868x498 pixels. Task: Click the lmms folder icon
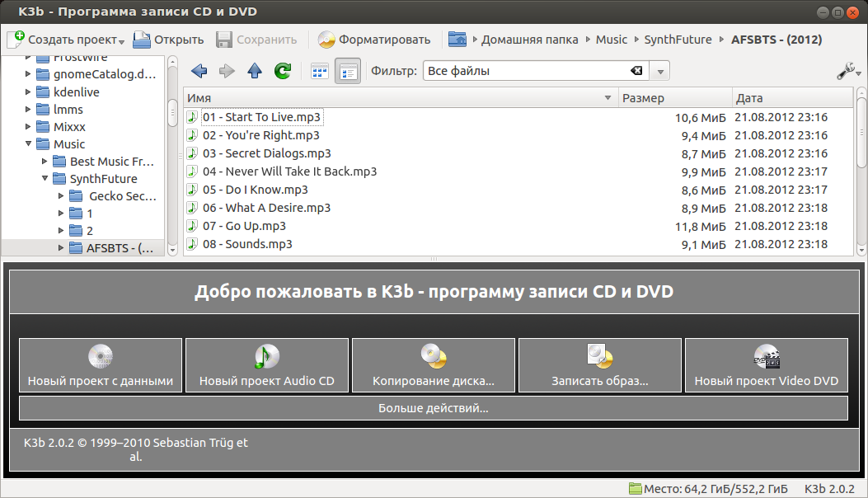[x=43, y=109]
